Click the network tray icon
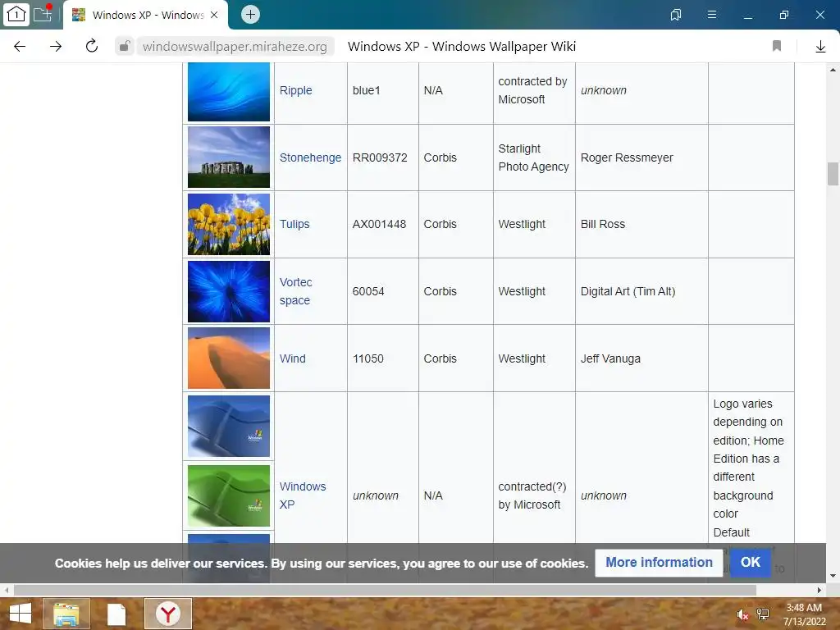840x630 pixels. click(763, 614)
